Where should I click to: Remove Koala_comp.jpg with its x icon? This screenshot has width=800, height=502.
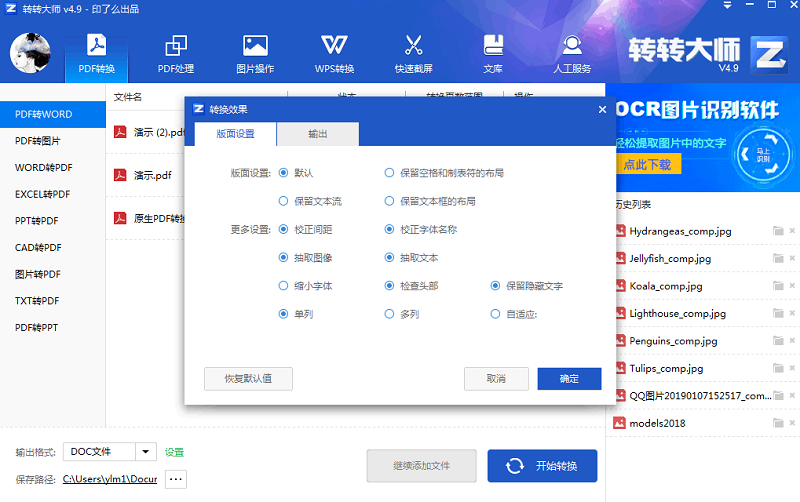pyautogui.click(x=792, y=286)
